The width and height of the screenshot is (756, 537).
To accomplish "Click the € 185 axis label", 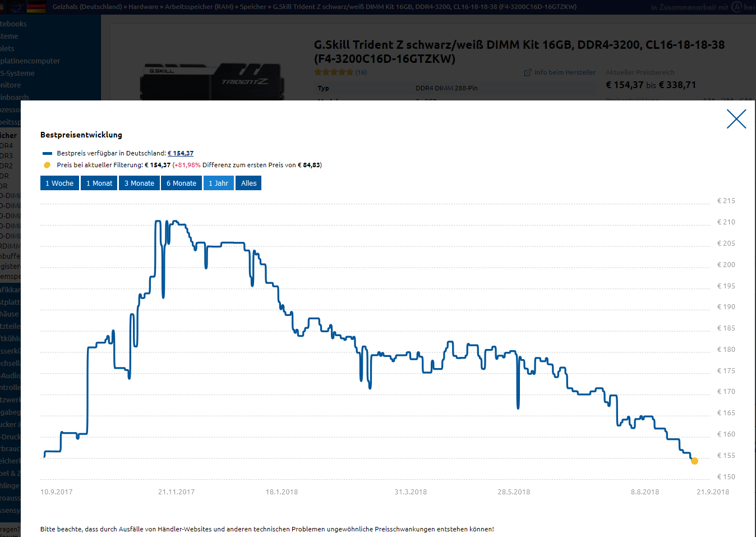I will click(x=726, y=328).
